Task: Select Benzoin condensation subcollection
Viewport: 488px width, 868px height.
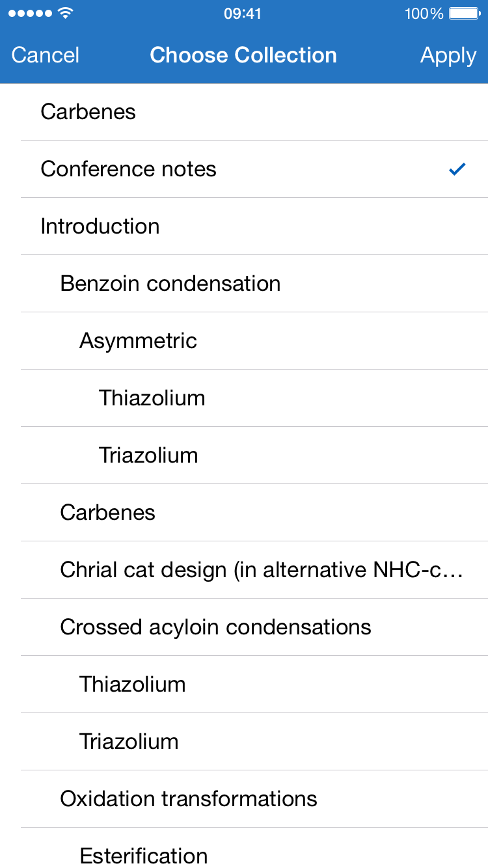Action: tap(244, 284)
